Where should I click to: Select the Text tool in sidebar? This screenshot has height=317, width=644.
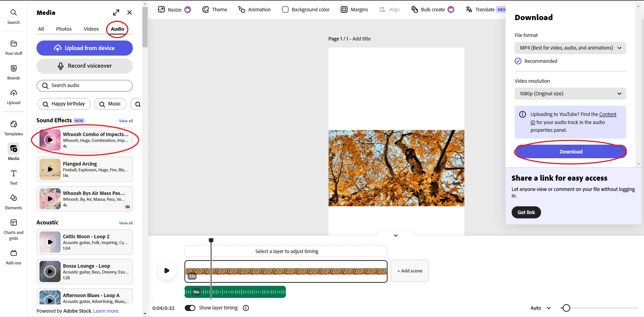(13, 177)
